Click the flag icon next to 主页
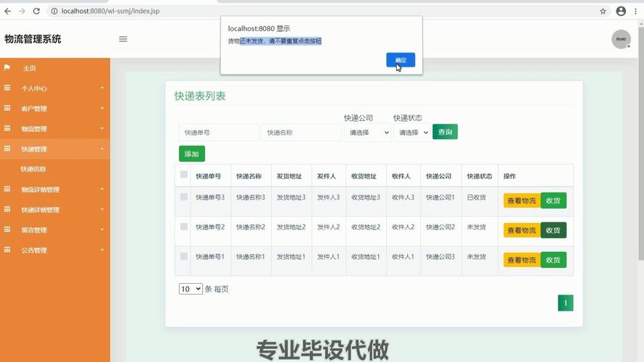This screenshot has width=644, height=362. (x=7, y=68)
